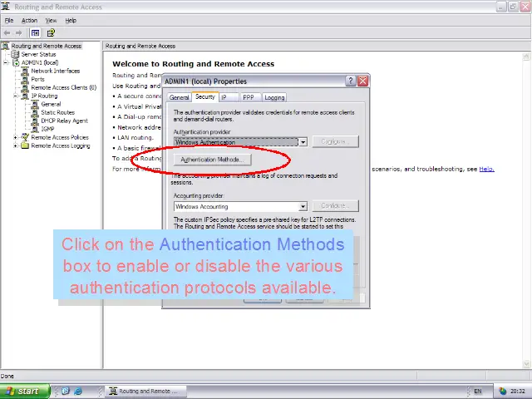Follow the Help link in welcome text
The width and height of the screenshot is (532, 399).
tap(486, 169)
